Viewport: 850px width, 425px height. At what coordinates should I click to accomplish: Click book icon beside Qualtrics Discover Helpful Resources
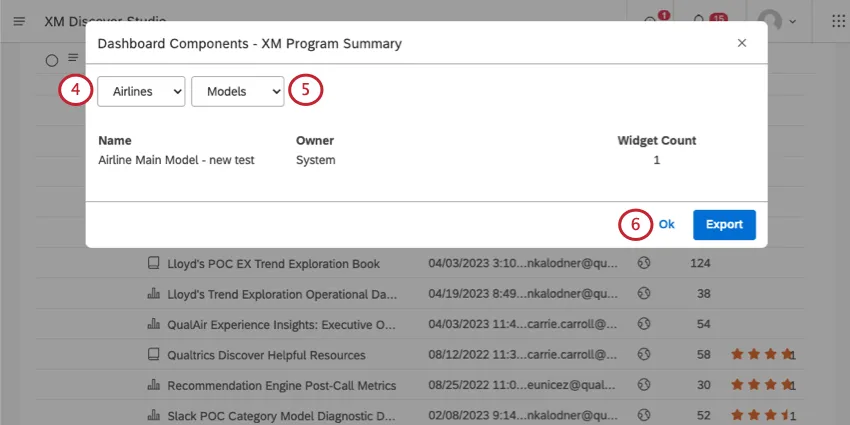point(153,355)
